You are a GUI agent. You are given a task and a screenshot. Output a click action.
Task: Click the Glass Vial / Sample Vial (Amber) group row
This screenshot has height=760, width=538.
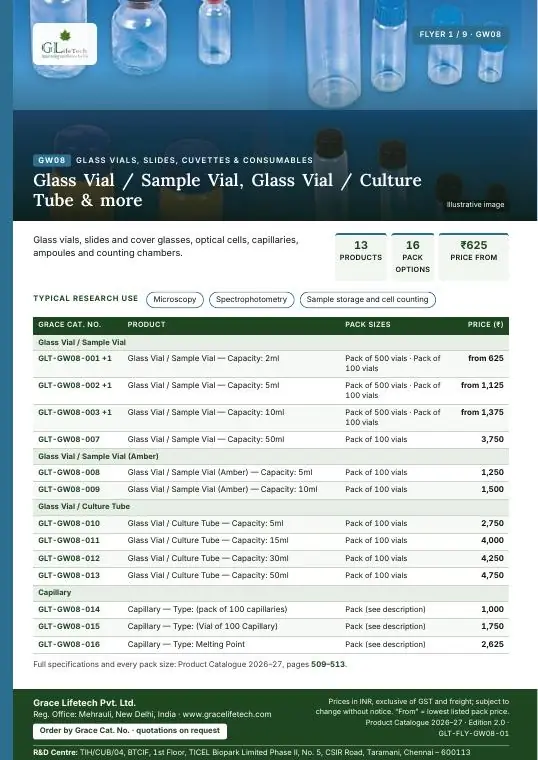pyautogui.click(x=271, y=457)
